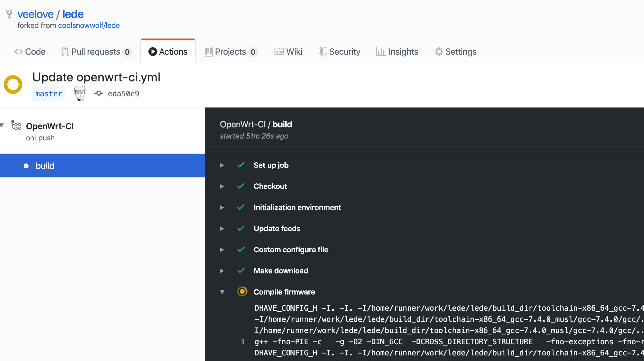
Task: Click the green checkmark on Update feeds
Action: (x=241, y=229)
